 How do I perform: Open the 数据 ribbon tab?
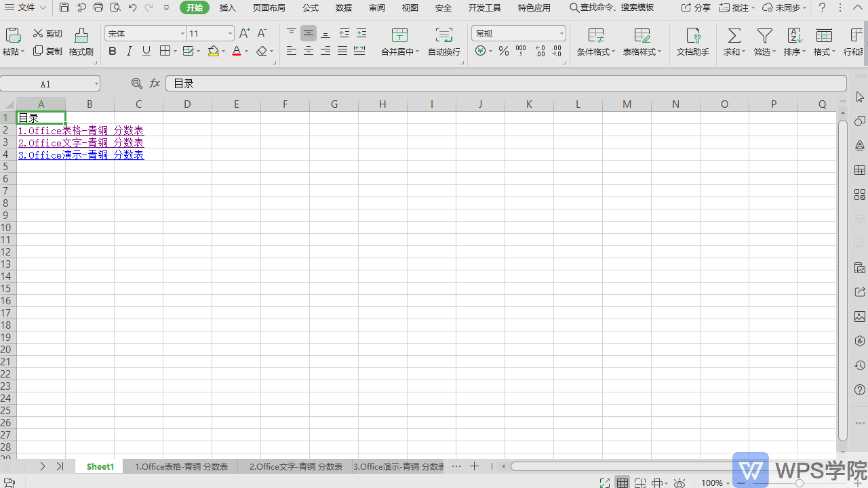(x=344, y=7)
